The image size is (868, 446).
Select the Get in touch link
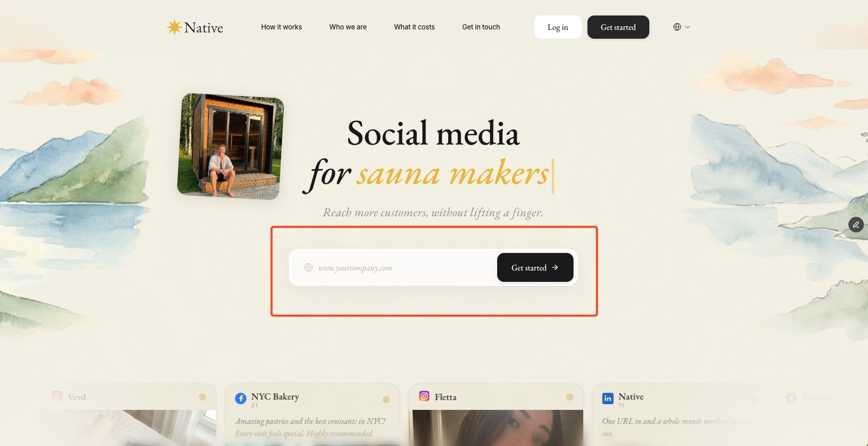tap(481, 27)
